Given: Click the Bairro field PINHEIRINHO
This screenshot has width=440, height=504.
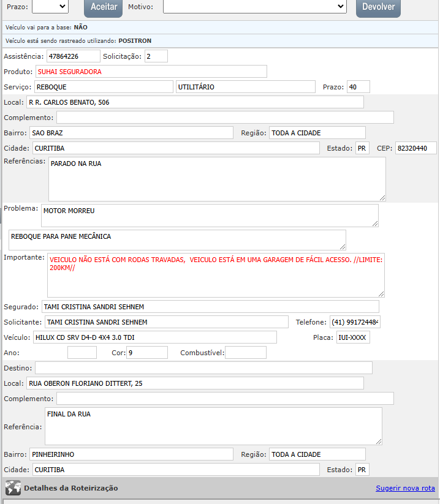Looking at the screenshot, I should pyautogui.click(x=132, y=454).
